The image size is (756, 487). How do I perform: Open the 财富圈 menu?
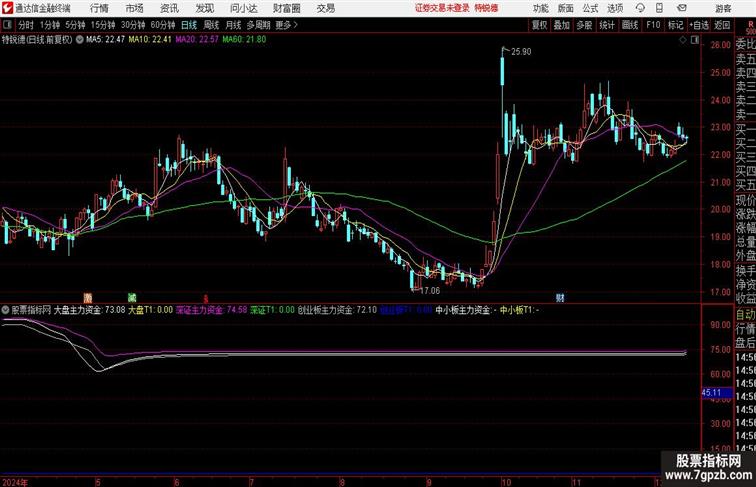(286, 8)
